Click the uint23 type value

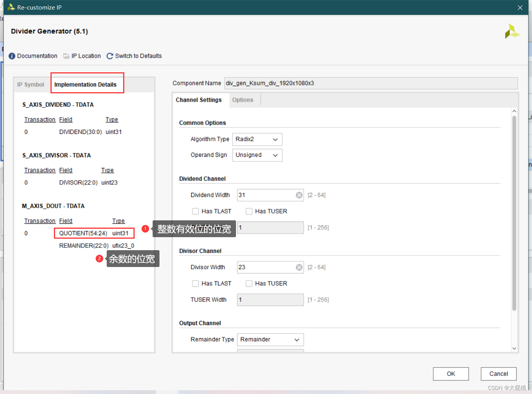[109, 182]
